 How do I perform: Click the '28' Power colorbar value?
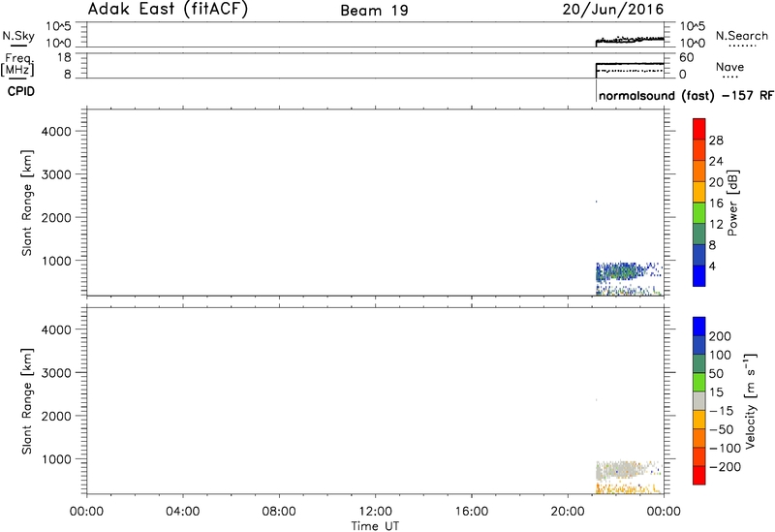(x=716, y=141)
